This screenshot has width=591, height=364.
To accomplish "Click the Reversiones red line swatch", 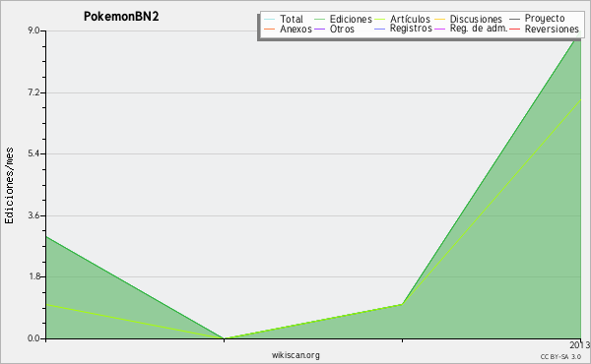I will coord(514,29).
